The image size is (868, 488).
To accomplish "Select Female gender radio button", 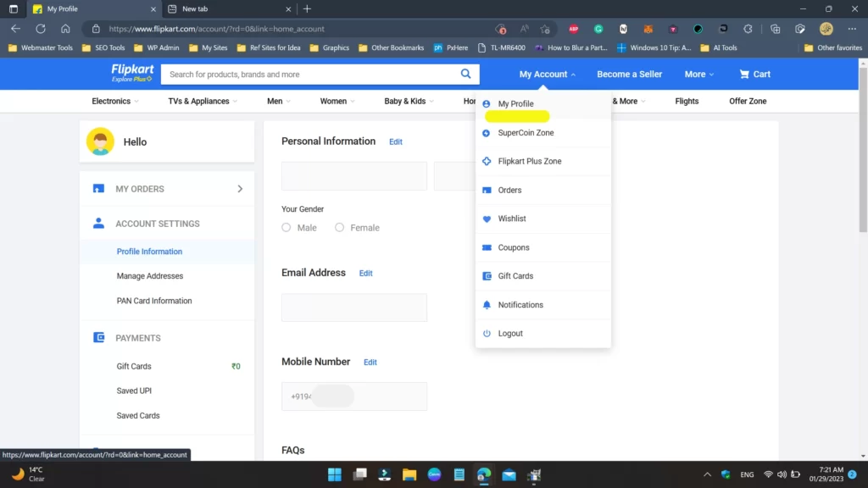I will (339, 227).
